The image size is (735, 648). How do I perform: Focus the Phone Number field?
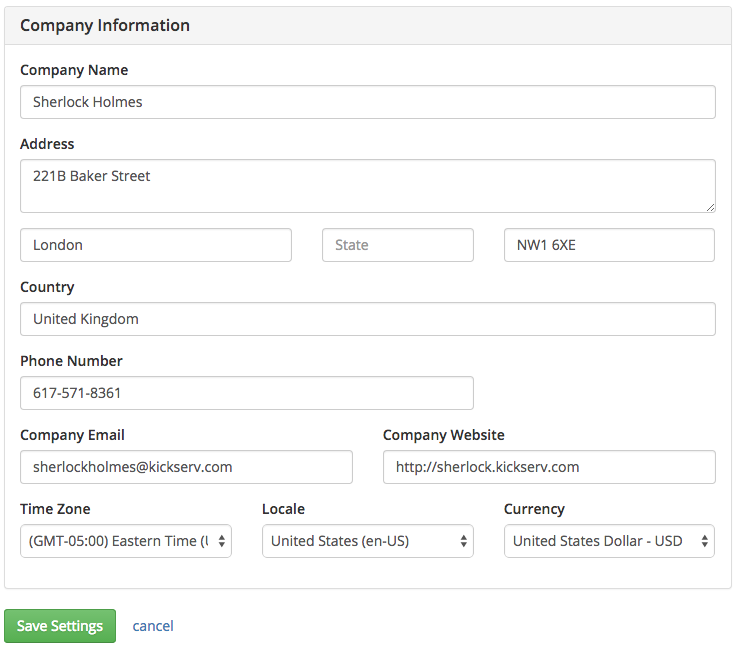[x=247, y=393]
